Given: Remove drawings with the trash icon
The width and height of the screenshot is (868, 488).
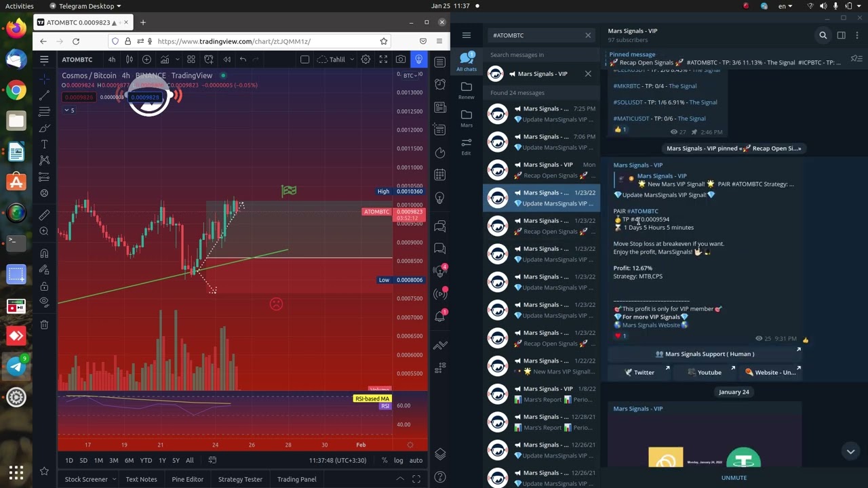Looking at the screenshot, I should click(x=44, y=325).
